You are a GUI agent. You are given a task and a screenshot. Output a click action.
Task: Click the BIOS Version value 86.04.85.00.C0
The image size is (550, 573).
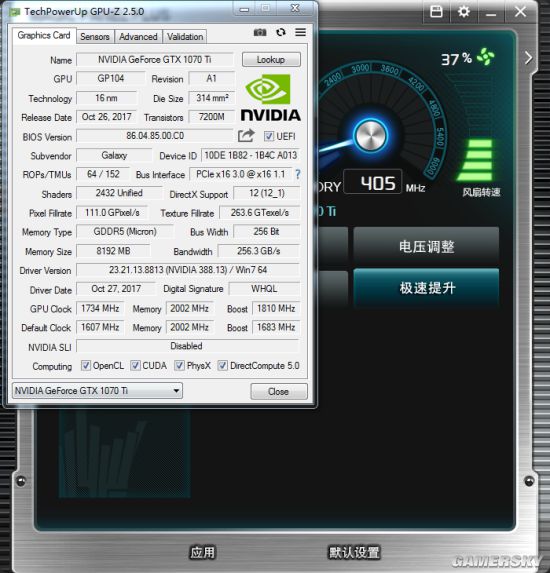click(155, 136)
